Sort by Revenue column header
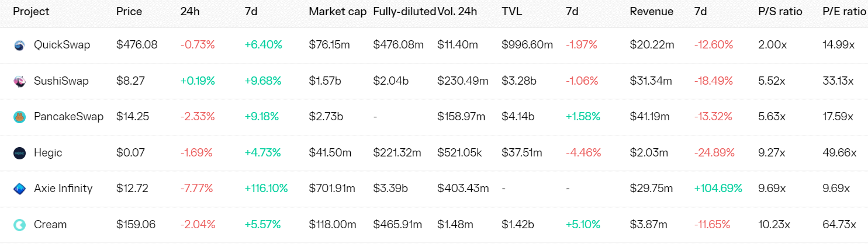Image resolution: width=868 pixels, height=244 pixels. (651, 12)
